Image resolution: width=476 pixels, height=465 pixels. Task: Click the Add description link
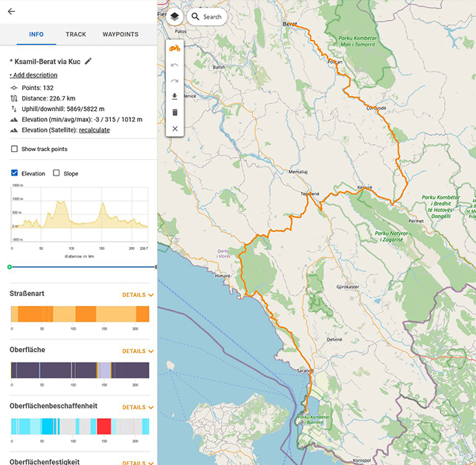pos(33,75)
